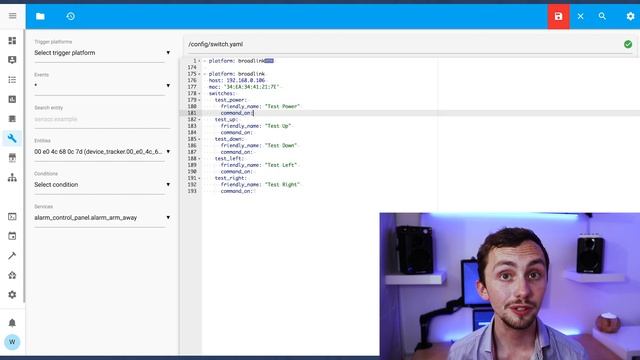
Task: Open the store-shaped sidebar icon
Action: [12, 158]
